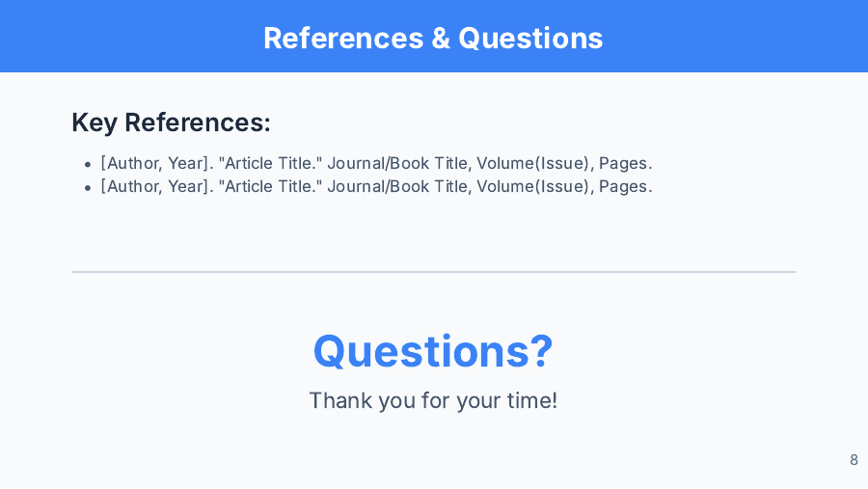The width and height of the screenshot is (868, 489).
Task: Click "Volume(Issue)" in the second reference
Action: (532, 186)
